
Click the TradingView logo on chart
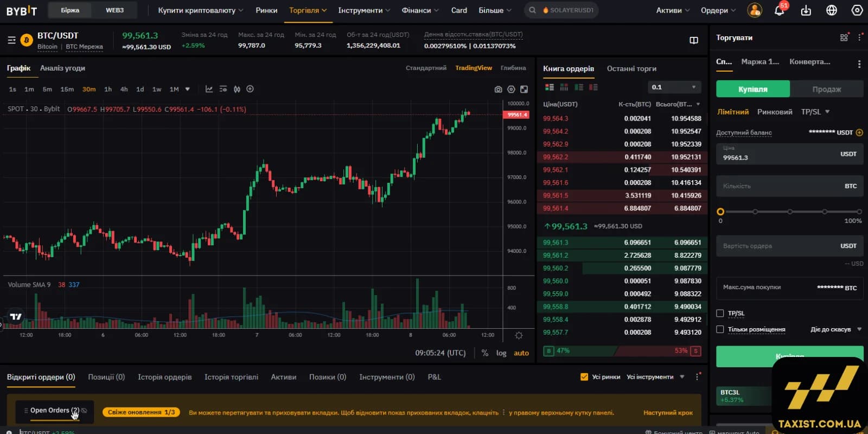pos(16,317)
